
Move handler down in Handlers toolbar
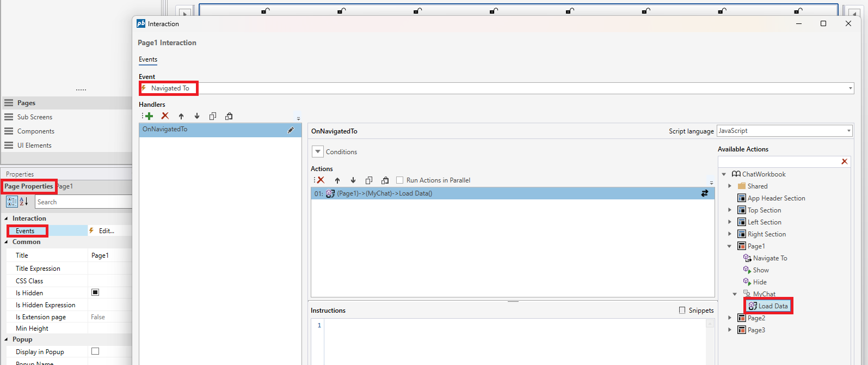[197, 116]
